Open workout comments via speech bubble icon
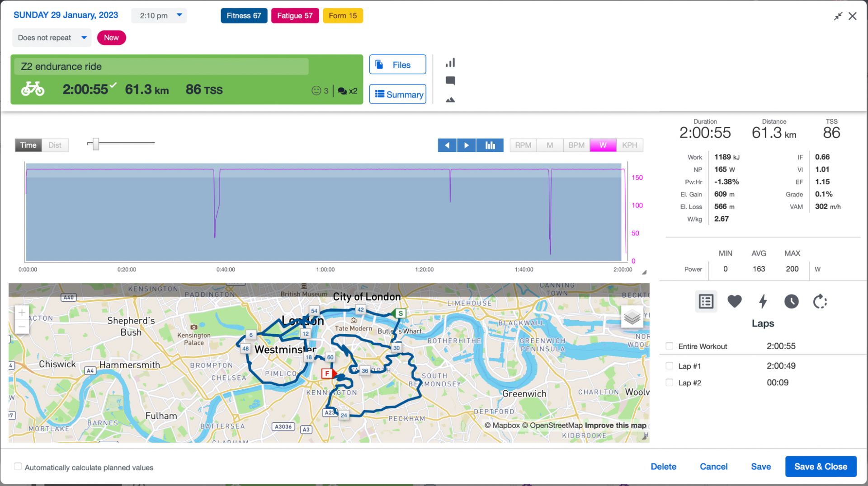This screenshot has height=486, width=868. pos(450,80)
